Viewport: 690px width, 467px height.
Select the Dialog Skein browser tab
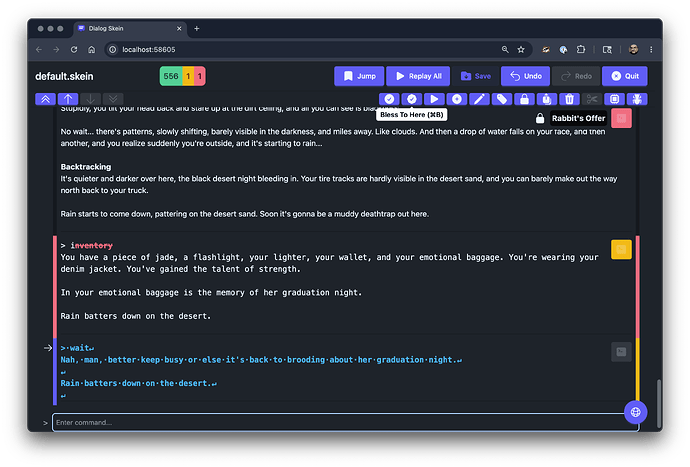(130, 29)
